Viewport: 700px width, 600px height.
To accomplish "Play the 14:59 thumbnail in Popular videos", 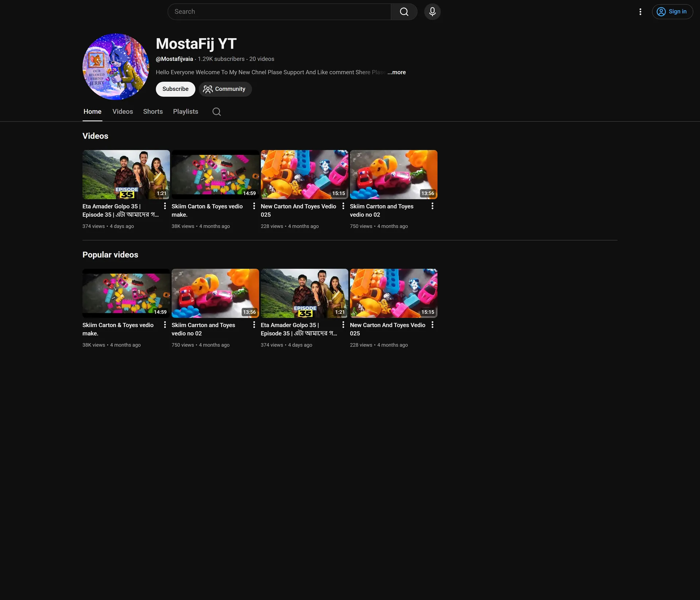I will coord(126,293).
